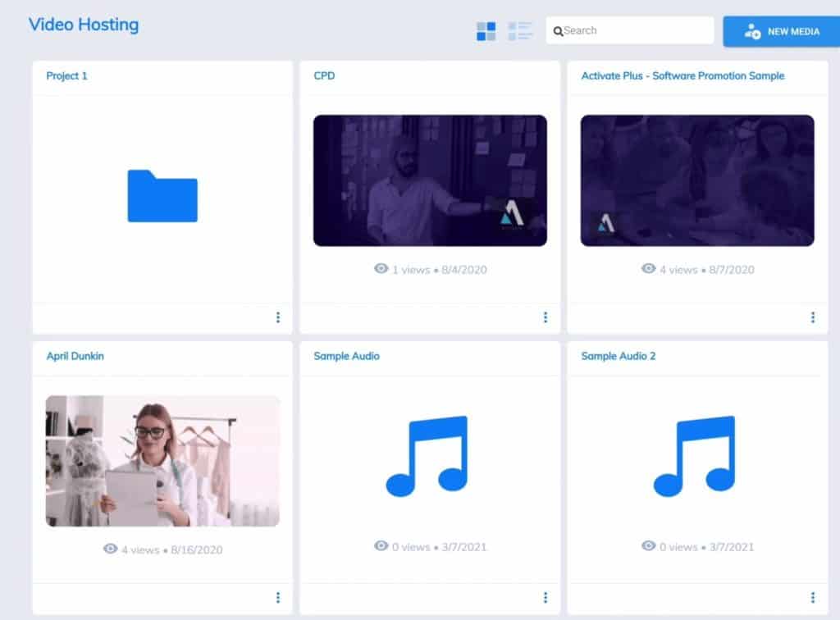Open the April Dunkin video thumbnail
840x620 pixels.
pyautogui.click(x=162, y=460)
